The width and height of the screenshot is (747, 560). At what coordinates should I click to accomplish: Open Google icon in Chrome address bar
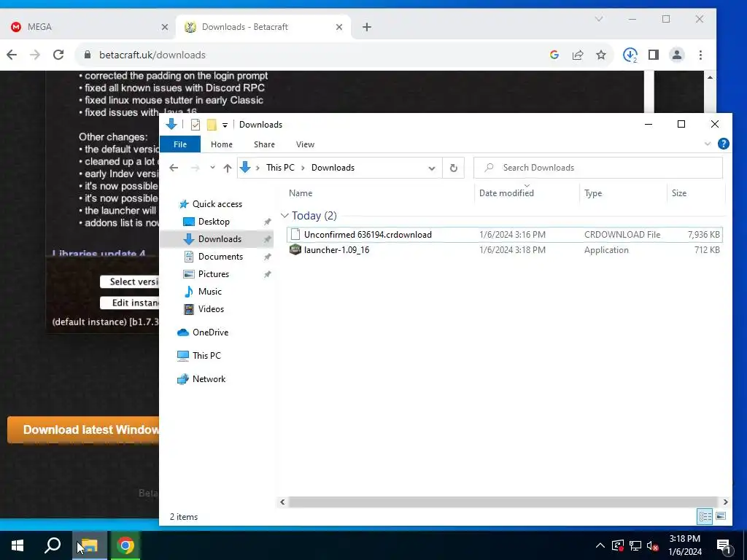pos(554,55)
